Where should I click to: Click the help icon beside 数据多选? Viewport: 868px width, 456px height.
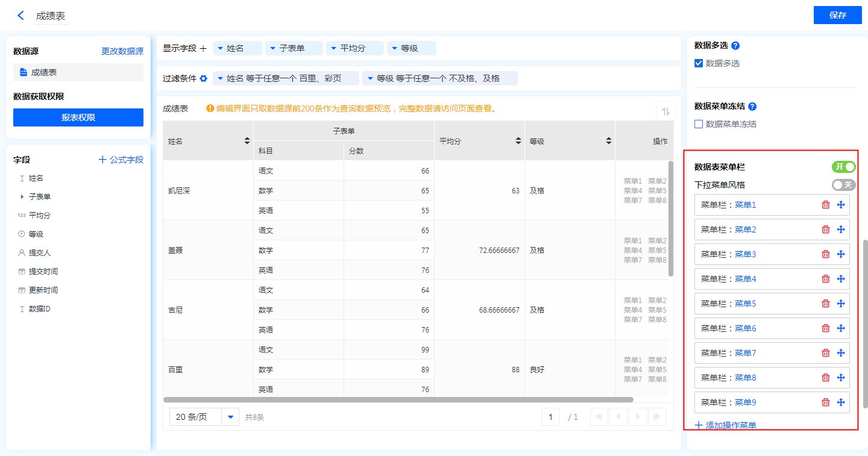[735, 45]
